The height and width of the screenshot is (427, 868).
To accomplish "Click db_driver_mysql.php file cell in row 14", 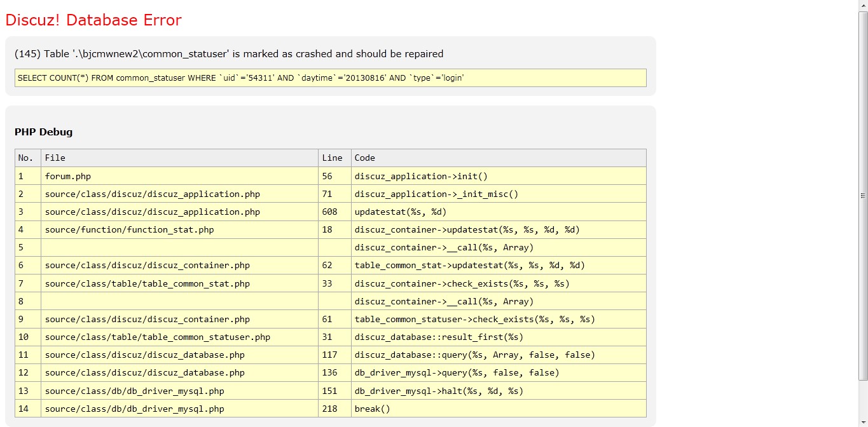I will click(179, 409).
